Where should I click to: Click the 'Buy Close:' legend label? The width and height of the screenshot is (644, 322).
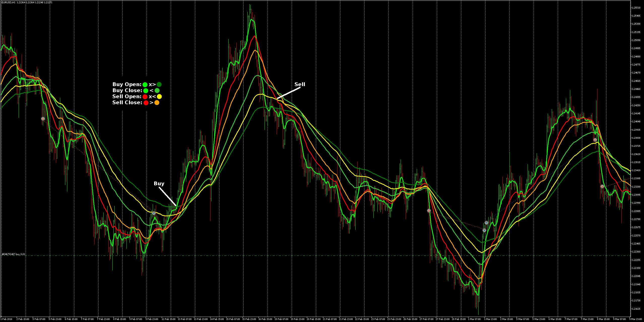pyautogui.click(x=127, y=91)
